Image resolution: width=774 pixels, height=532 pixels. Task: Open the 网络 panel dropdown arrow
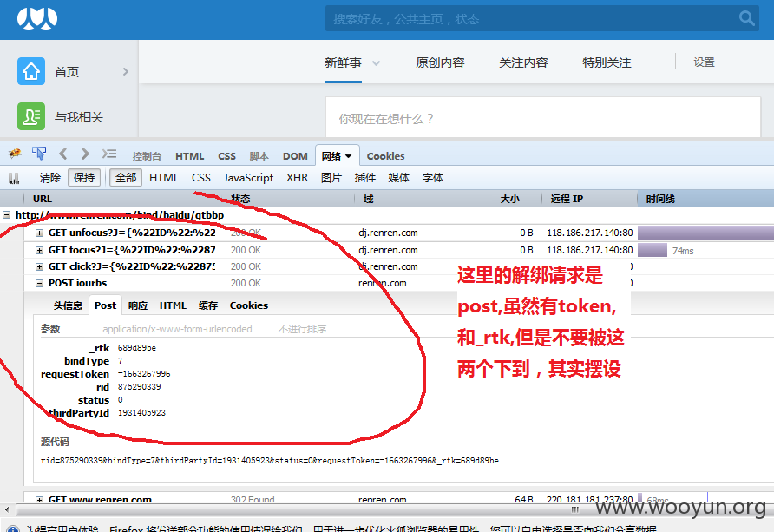[x=349, y=156]
